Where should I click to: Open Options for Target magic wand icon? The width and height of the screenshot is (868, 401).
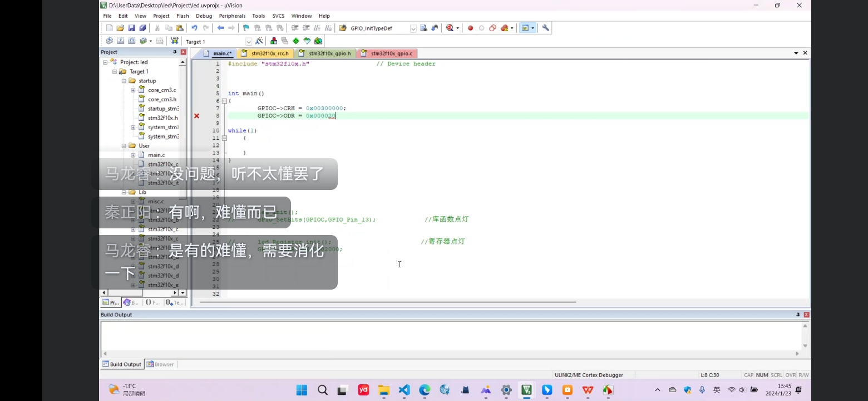[259, 41]
